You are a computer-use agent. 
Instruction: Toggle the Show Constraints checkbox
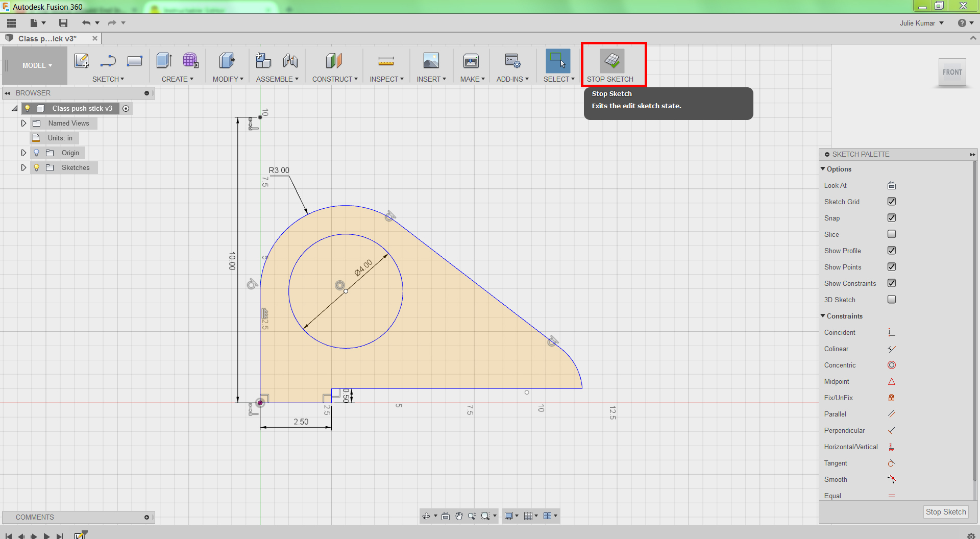point(892,283)
